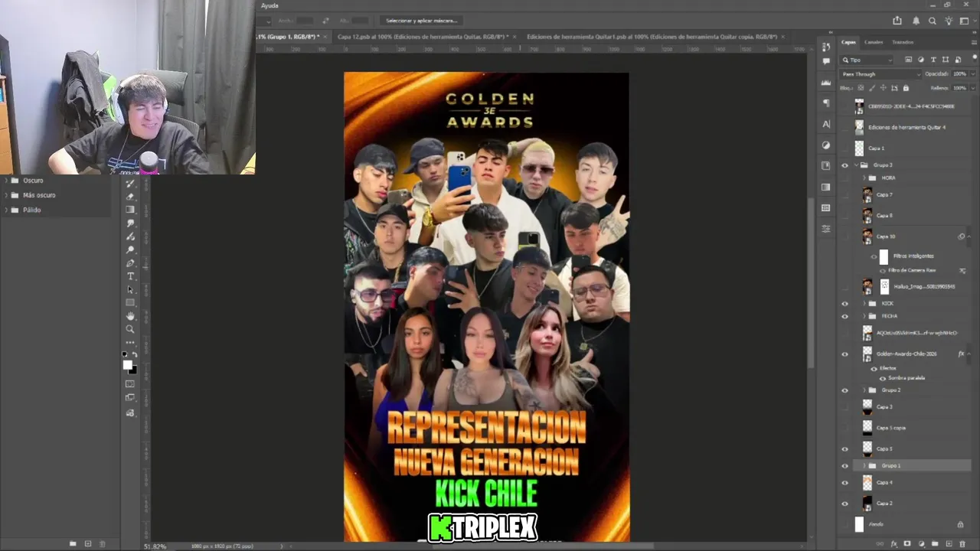Screen dimensions: 980x551
Task: Show the Capa 3 layer
Action: [845, 407]
